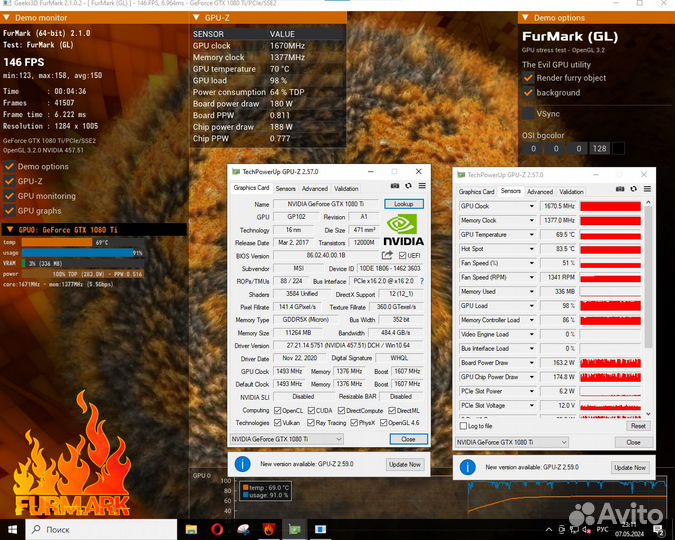
Task: Click the Lookup button
Action: point(403,204)
